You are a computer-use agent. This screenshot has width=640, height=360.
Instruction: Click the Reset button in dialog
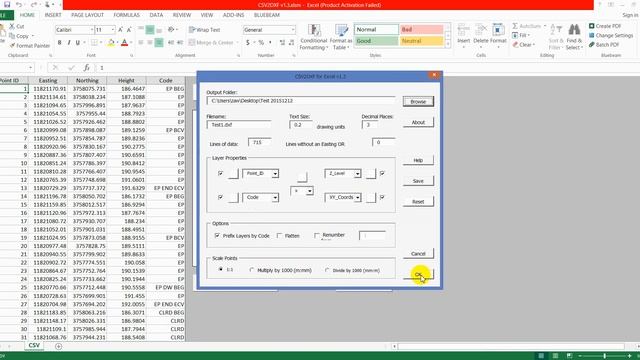coord(418,202)
